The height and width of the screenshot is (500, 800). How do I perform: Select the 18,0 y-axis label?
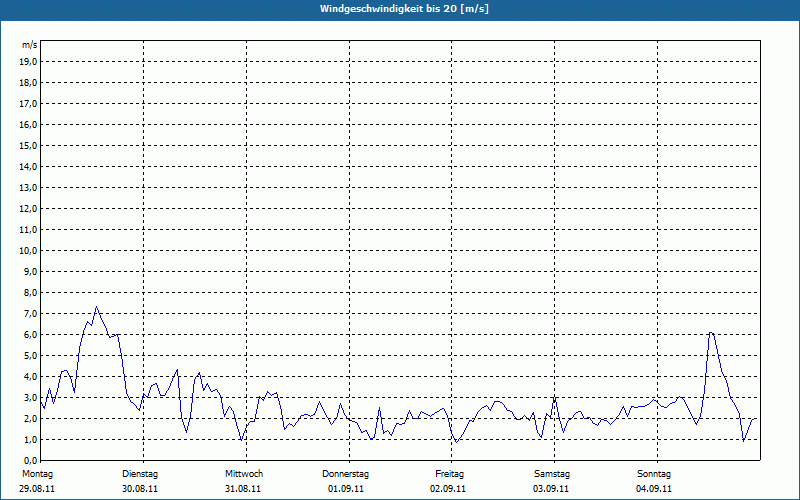tap(28, 83)
